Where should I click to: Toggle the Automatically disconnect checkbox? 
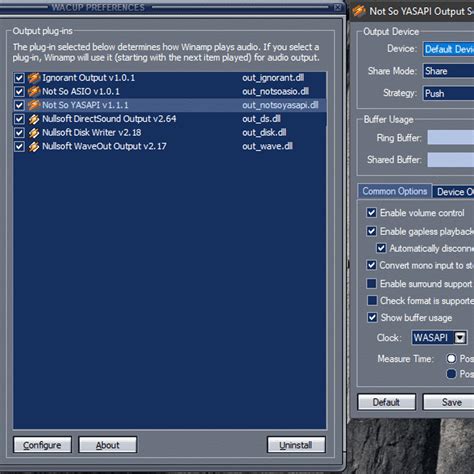(x=381, y=248)
